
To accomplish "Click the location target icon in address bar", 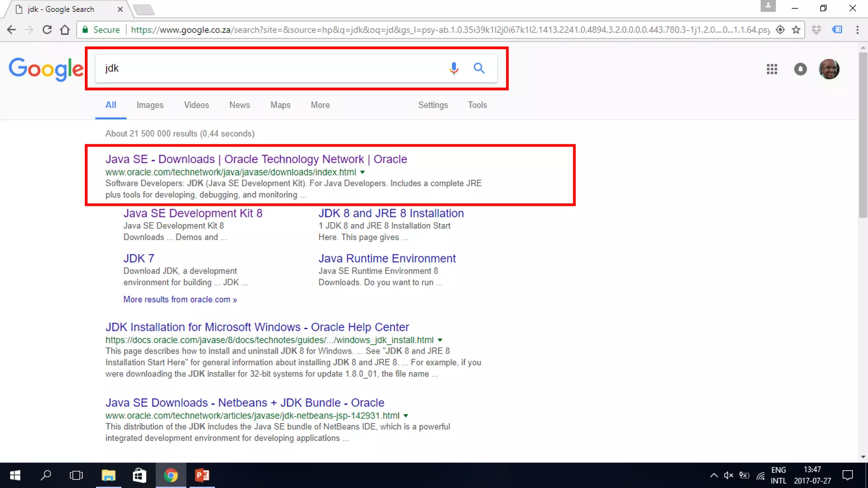I will pos(780,30).
